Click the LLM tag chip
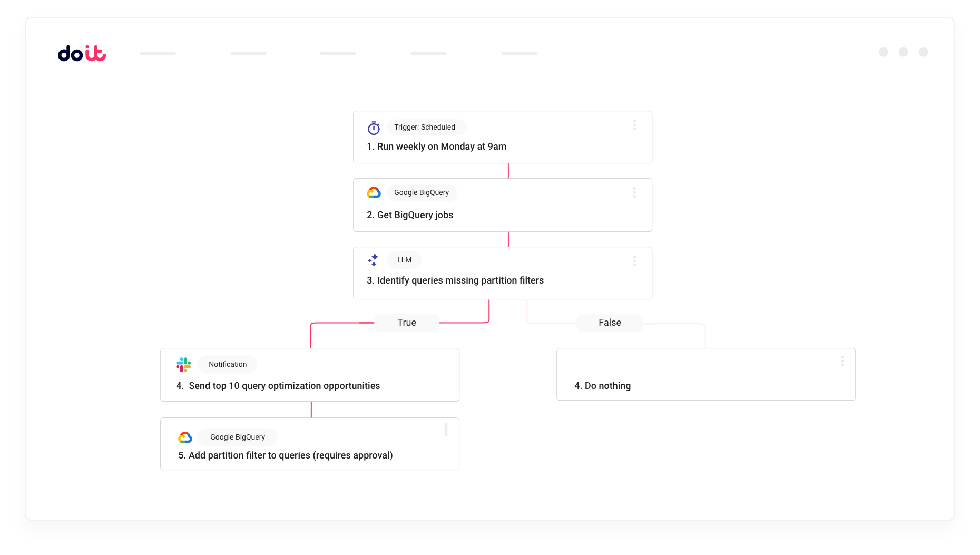This screenshot has width=980, height=555. 404,260
